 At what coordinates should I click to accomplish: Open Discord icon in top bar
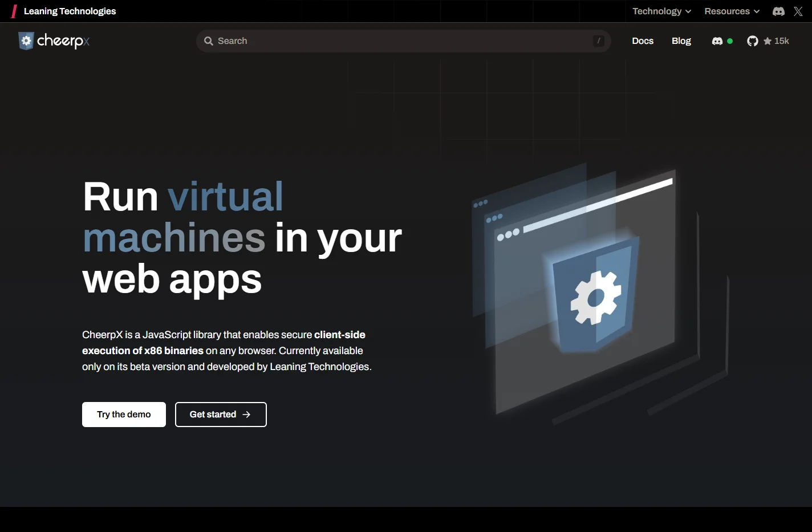pyautogui.click(x=778, y=11)
